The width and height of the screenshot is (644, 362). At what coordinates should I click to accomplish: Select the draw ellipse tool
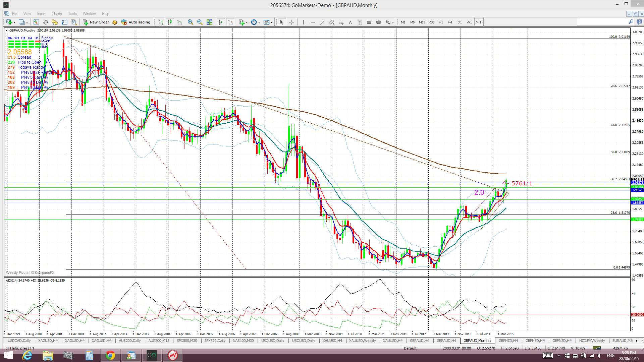(x=379, y=22)
